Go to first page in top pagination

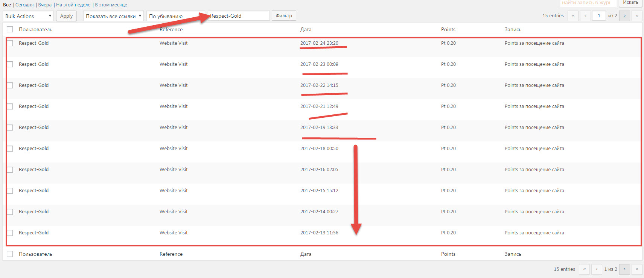click(573, 16)
